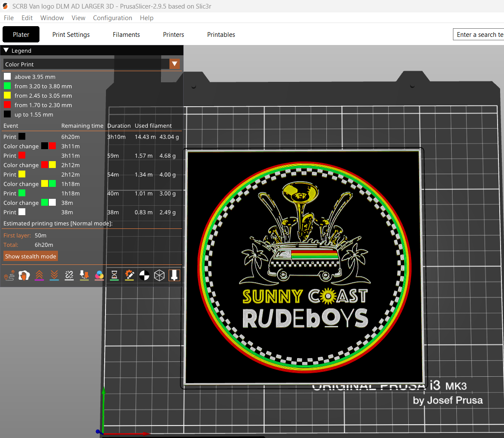Click the orange dropdown arrow button
The image size is (504, 438).
[175, 64]
